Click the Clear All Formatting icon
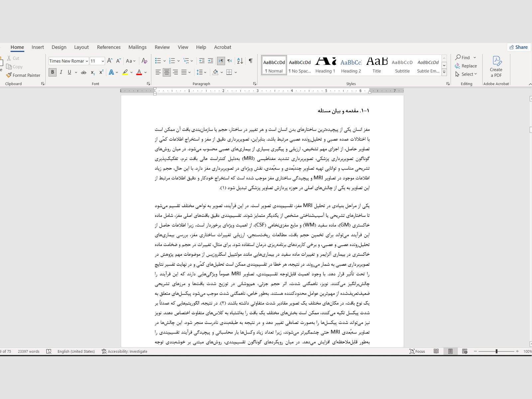Viewport: 532px width, 399px height. click(144, 61)
